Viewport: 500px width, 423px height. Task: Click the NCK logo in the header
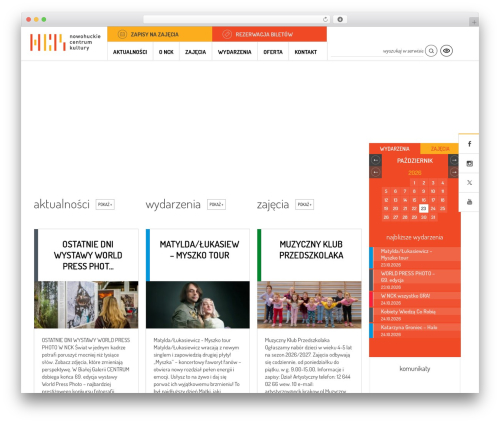pos(65,42)
